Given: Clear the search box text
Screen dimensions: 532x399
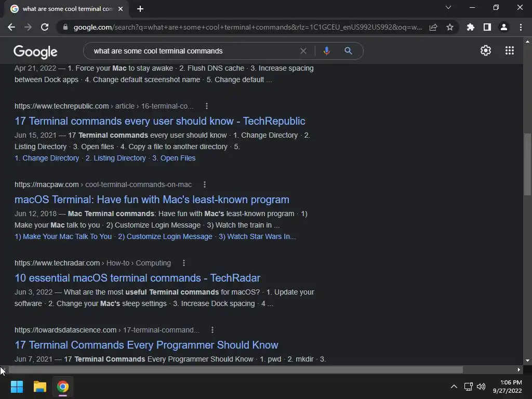Looking at the screenshot, I should [x=303, y=51].
